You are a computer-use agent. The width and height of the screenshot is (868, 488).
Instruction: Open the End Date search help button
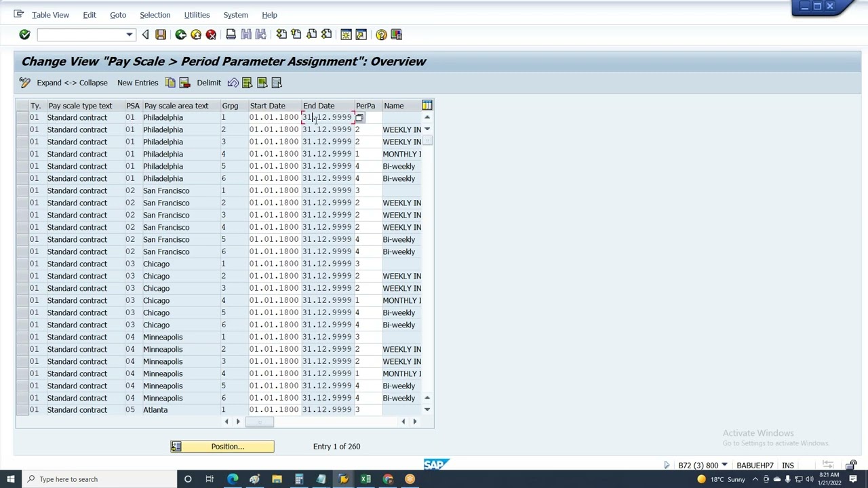[x=359, y=118]
